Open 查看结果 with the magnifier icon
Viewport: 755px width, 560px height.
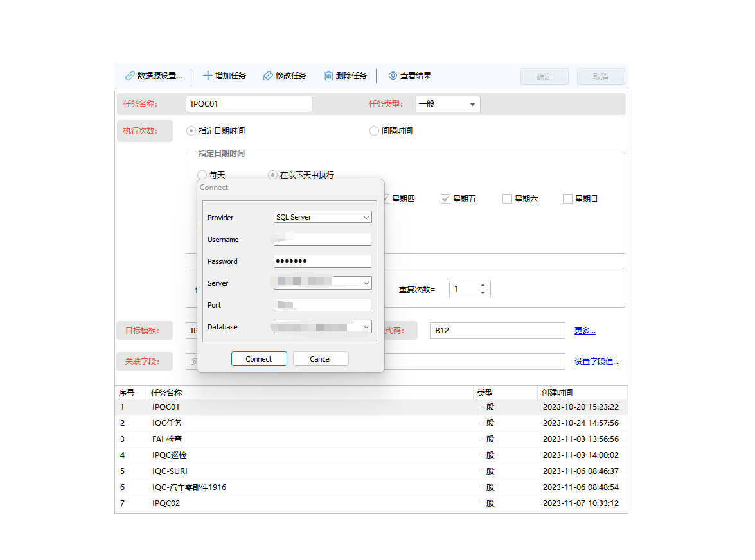[x=392, y=75]
